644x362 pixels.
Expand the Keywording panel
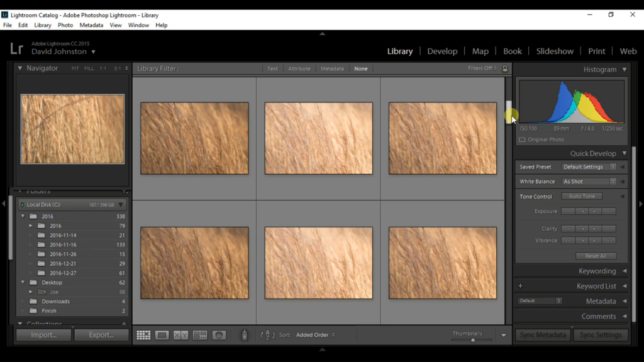tap(625, 271)
